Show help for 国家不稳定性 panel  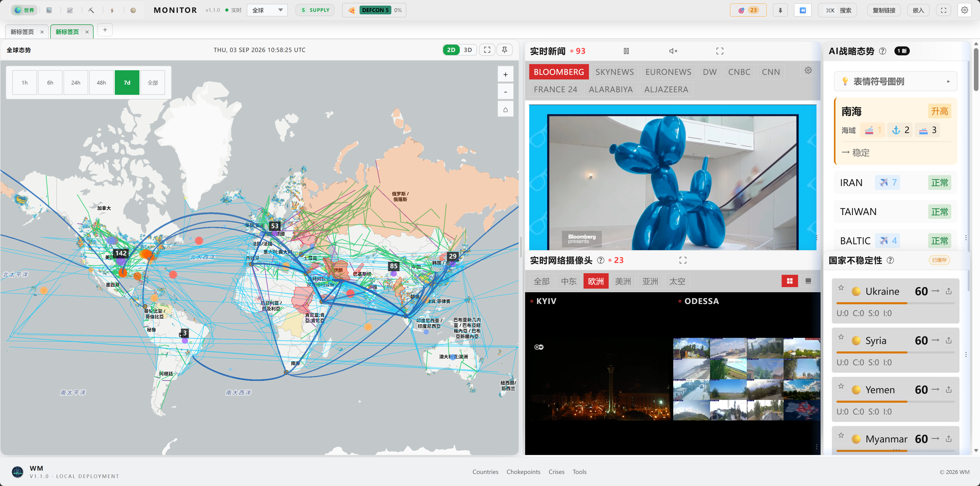[x=890, y=260]
